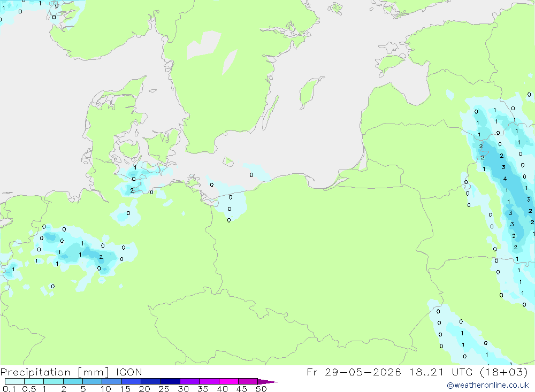Screen dimensions: 535x392
Task: Select the 5–10 mm blue legend segment
Action: [x=92, y=381]
